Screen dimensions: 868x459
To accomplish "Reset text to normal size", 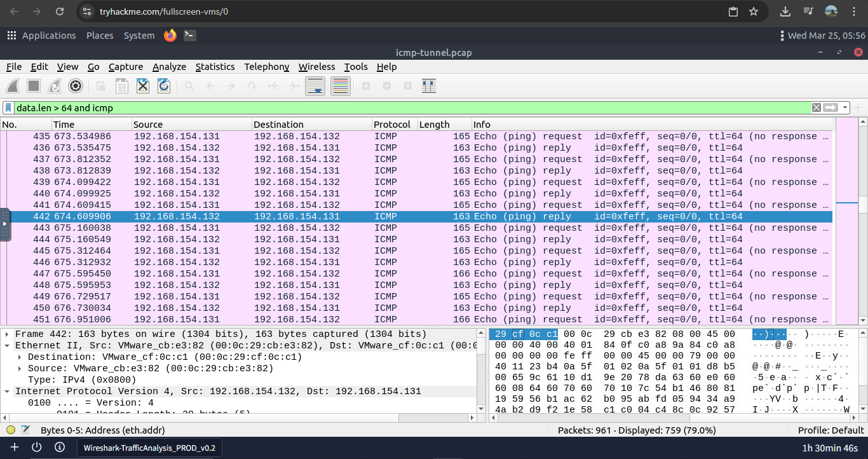I will click(x=407, y=86).
